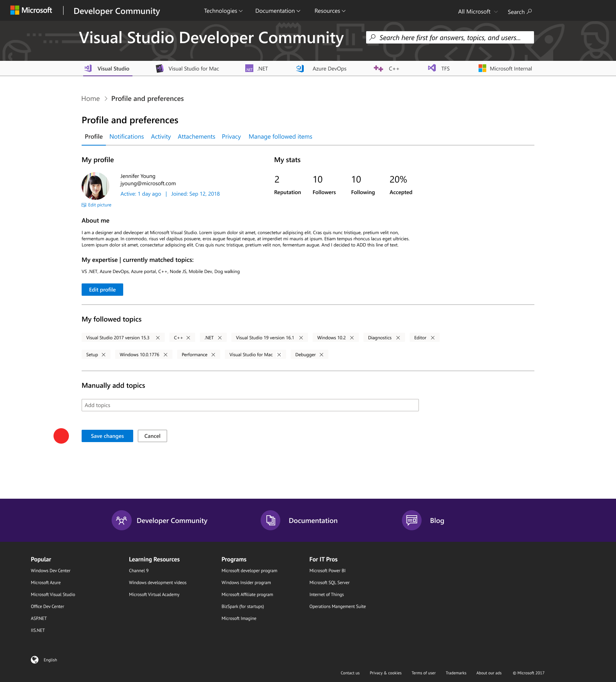The image size is (616, 682).
Task: Click the English language link
Action: click(50, 660)
